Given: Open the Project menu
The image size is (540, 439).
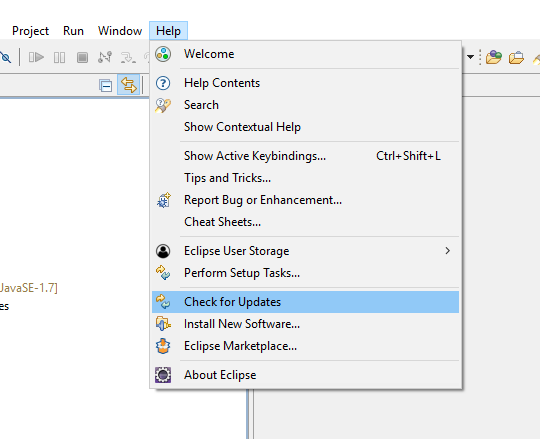Looking at the screenshot, I should (x=31, y=31).
